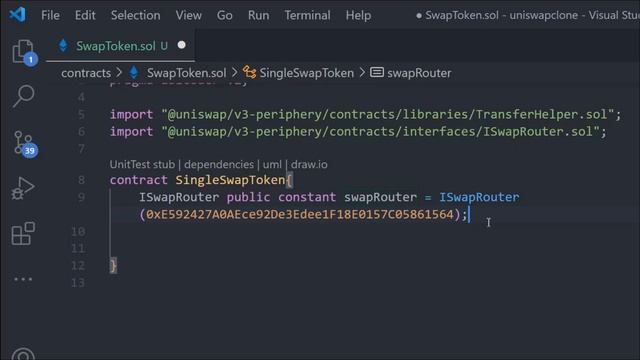
Task: Click the swapRouter variable name on line 9
Action: click(x=380, y=197)
